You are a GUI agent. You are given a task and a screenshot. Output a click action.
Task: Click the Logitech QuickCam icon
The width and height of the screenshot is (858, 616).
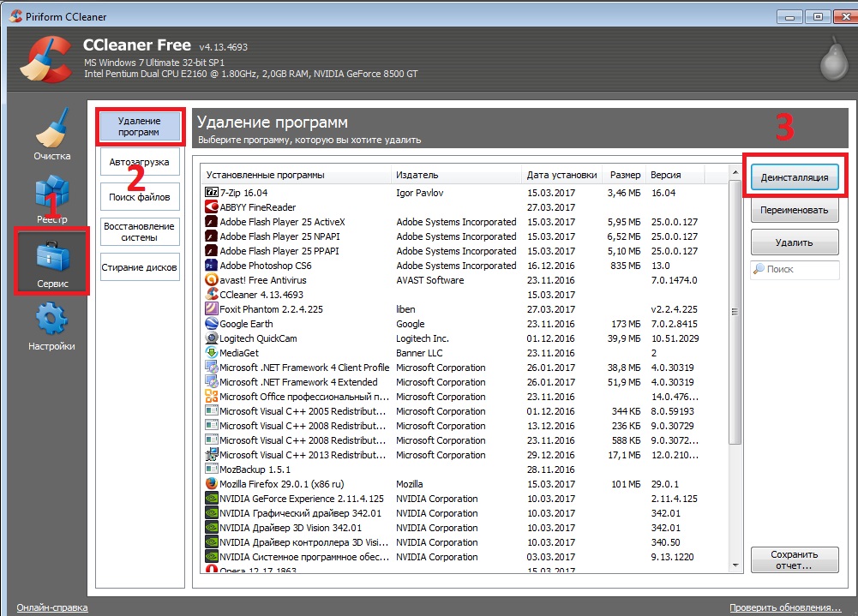[211, 338]
